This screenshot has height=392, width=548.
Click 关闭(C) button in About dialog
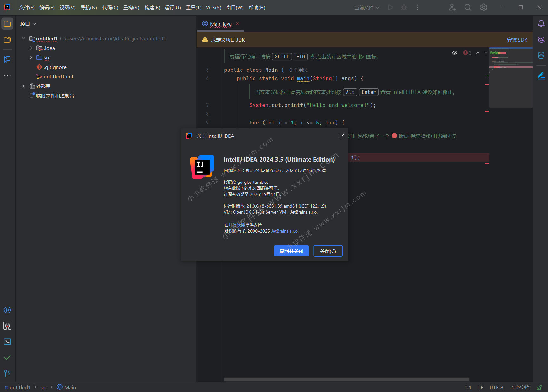pyautogui.click(x=328, y=251)
